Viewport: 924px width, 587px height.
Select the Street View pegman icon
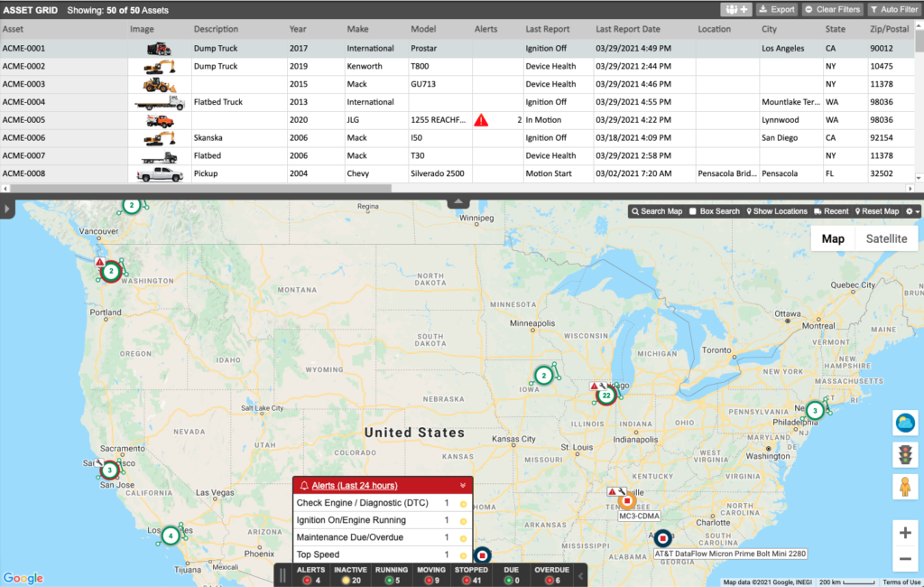pos(905,488)
